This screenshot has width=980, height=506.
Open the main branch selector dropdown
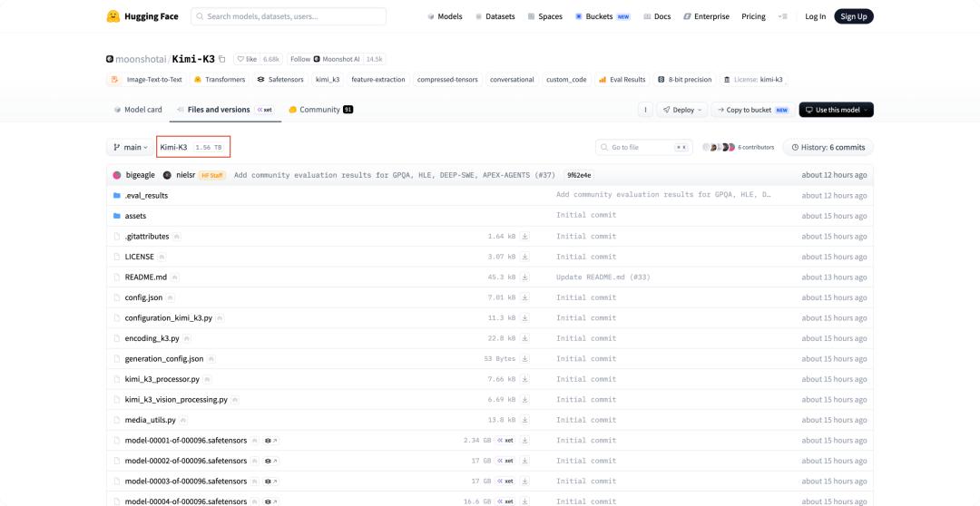(x=130, y=148)
